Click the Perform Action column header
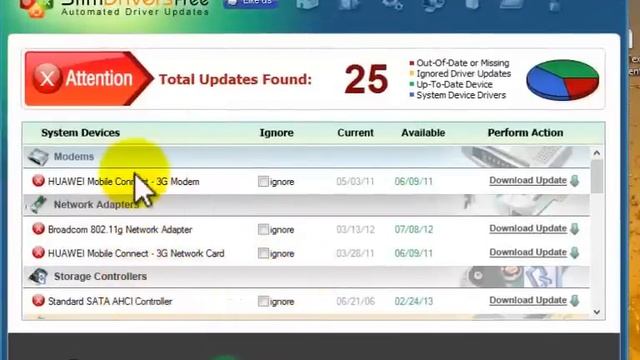Screen dimensions: 640x360 (525, 133)
